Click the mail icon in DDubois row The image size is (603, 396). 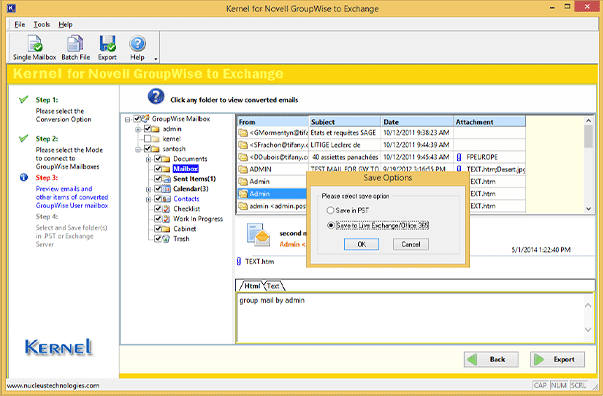click(243, 157)
